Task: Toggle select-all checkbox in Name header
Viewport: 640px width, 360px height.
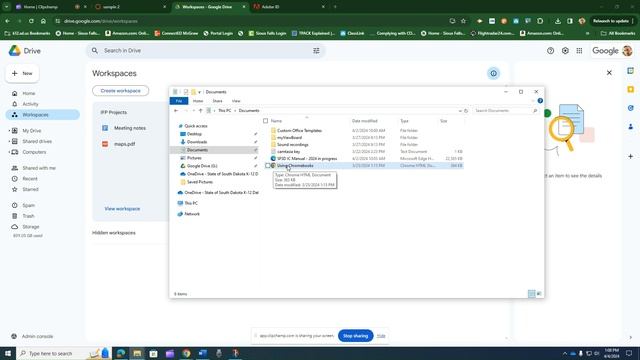Action: 266,121
